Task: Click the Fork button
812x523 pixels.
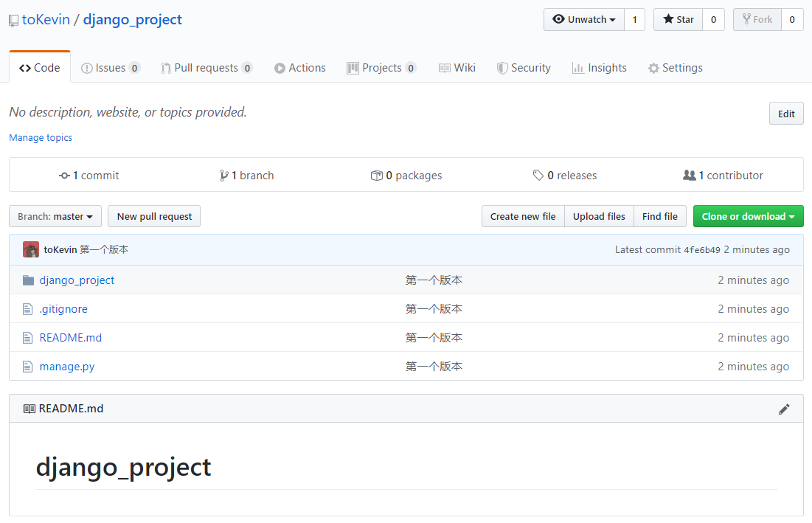Action: 757,20
